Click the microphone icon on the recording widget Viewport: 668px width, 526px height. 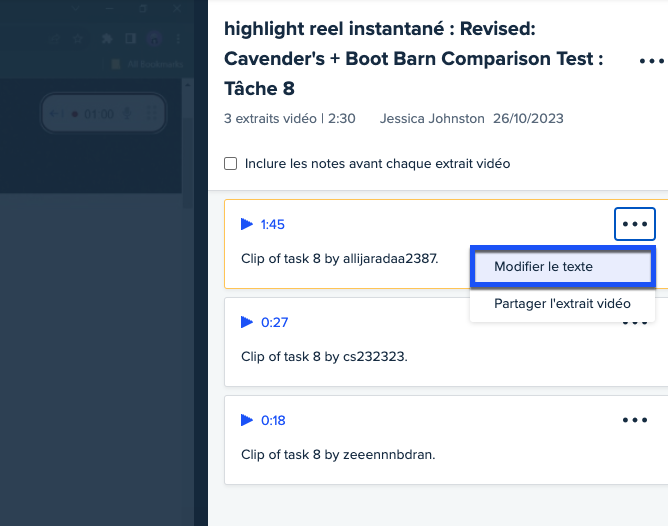pos(127,114)
